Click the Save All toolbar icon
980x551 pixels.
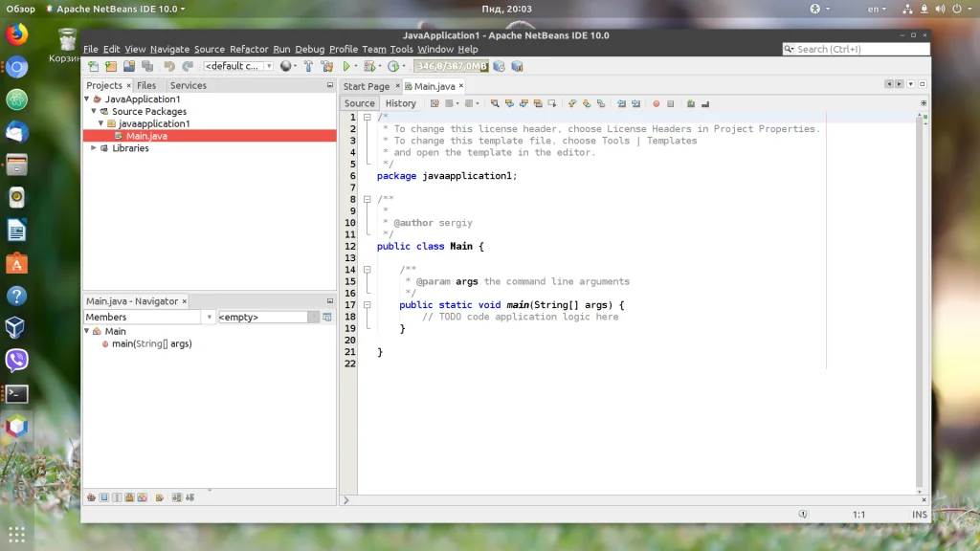(x=146, y=66)
